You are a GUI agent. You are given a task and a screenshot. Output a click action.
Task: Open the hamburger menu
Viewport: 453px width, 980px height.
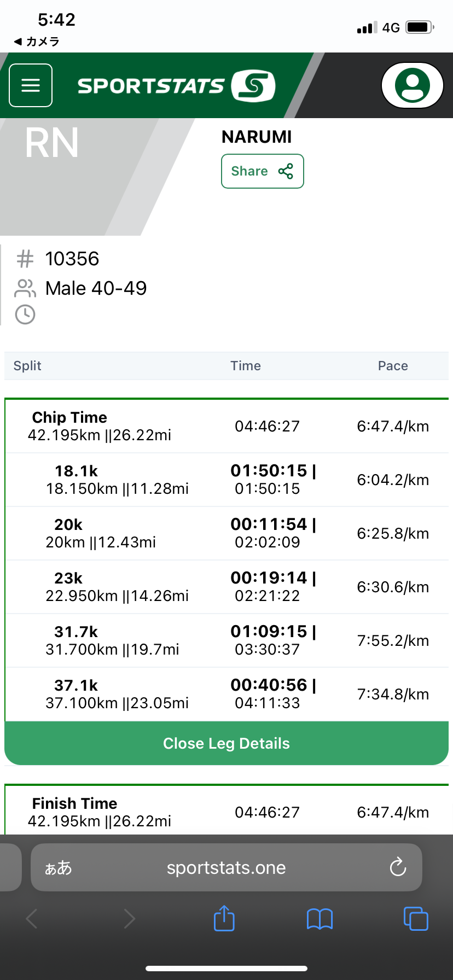click(31, 85)
